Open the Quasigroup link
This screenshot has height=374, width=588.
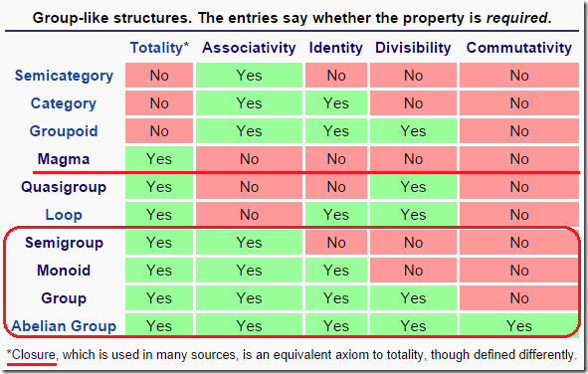(64, 187)
